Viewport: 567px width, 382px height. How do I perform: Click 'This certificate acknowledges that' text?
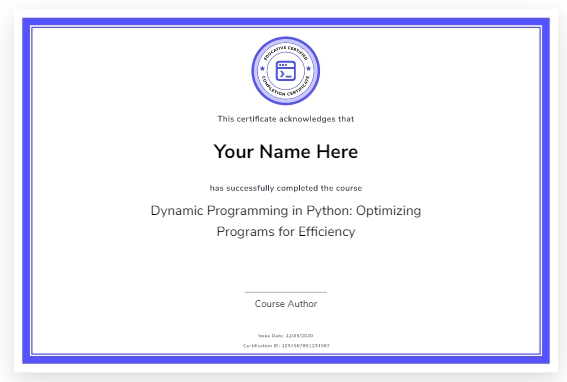pyautogui.click(x=286, y=119)
